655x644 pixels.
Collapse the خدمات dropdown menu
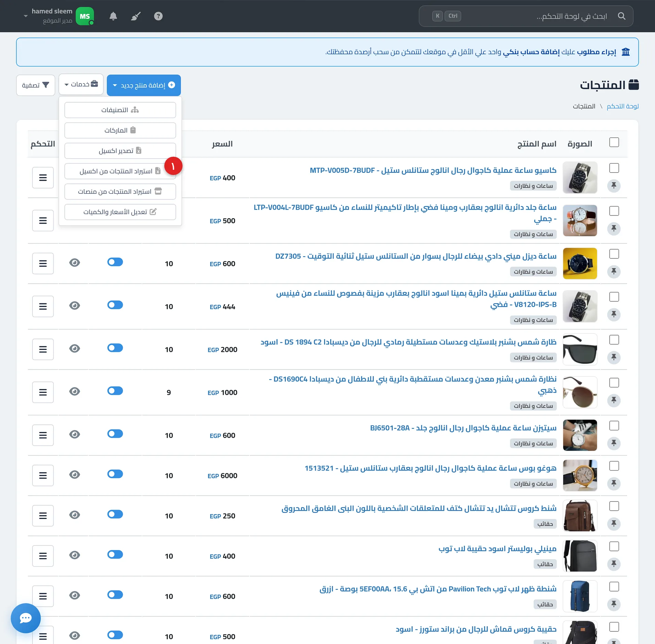81,84
